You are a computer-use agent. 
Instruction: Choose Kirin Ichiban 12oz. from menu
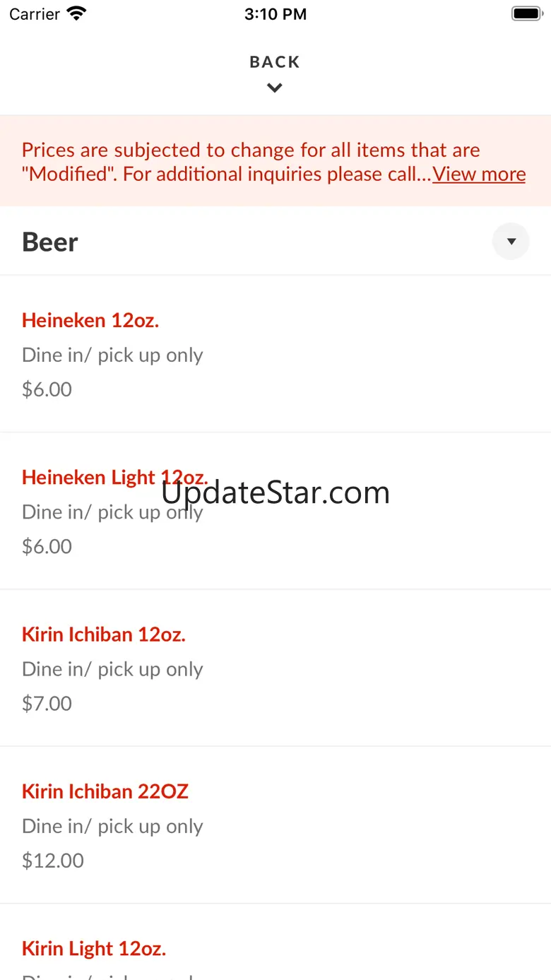(x=103, y=634)
